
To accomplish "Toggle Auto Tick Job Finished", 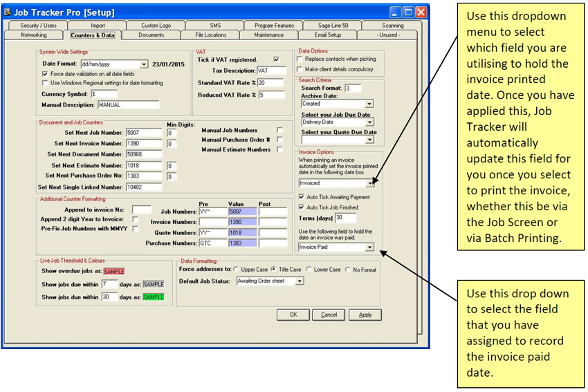I will 302,207.
